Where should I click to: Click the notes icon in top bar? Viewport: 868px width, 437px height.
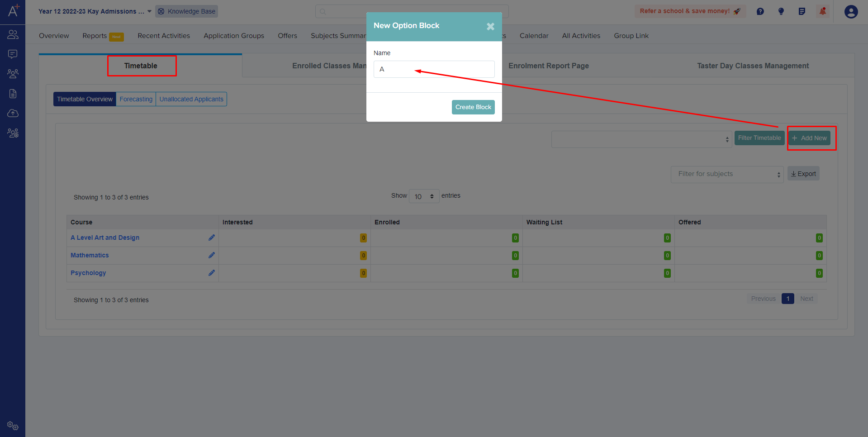pyautogui.click(x=802, y=11)
